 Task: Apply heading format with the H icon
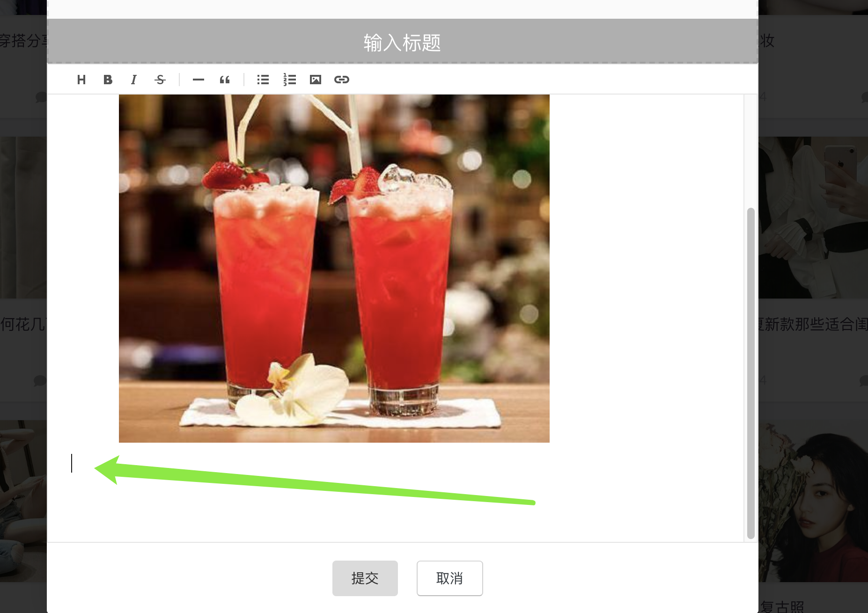tap(81, 80)
